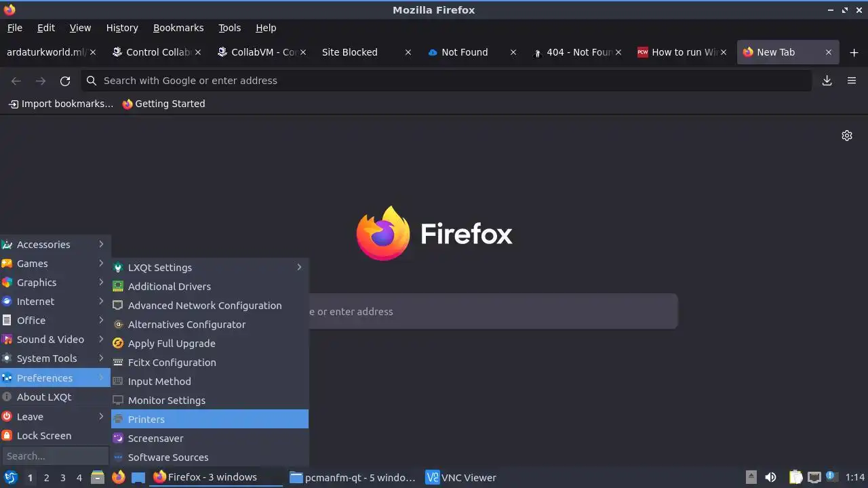This screenshot has width=868, height=488.
Task: Expand the Games submenu
Action: [55, 264]
